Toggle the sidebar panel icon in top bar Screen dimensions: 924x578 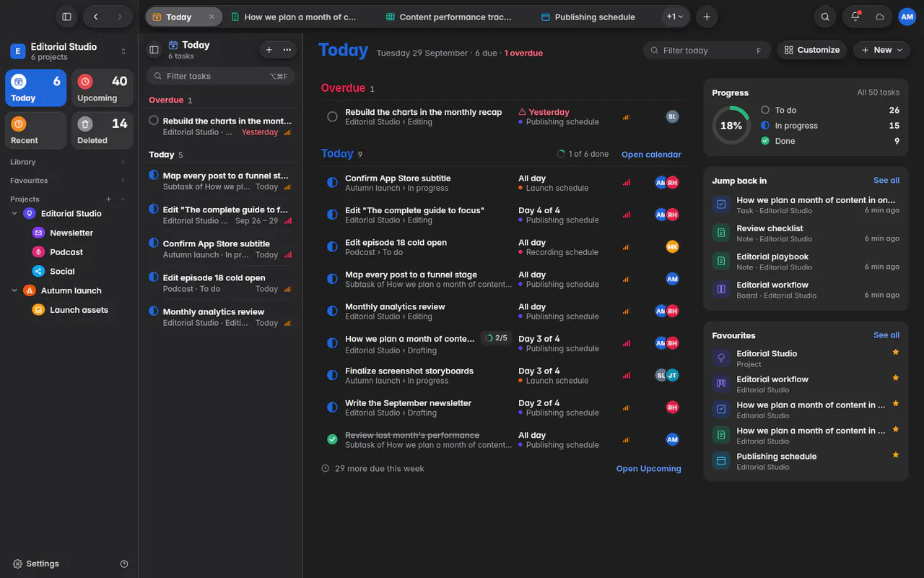pyautogui.click(x=66, y=17)
